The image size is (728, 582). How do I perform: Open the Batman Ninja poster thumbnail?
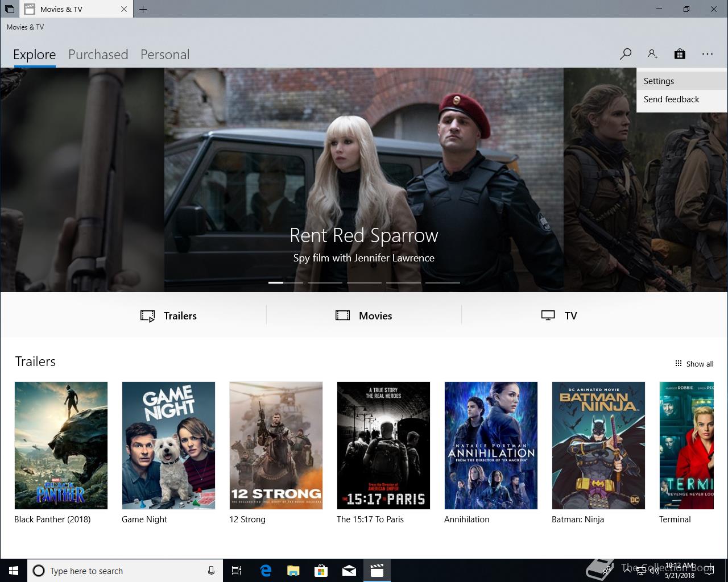click(598, 446)
